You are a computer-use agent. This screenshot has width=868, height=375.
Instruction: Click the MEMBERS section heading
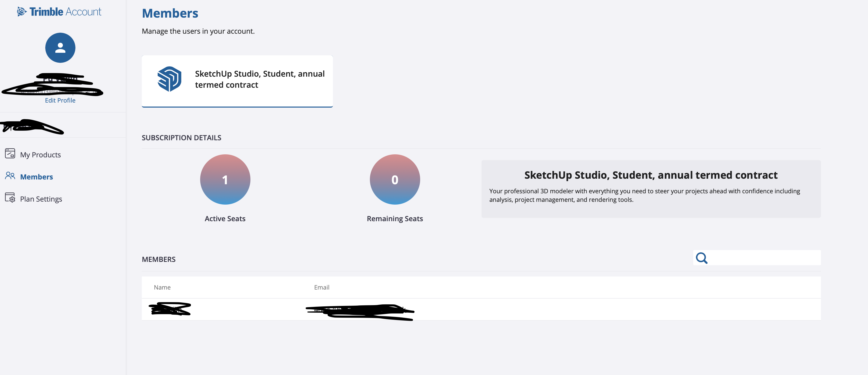[159, 259]
